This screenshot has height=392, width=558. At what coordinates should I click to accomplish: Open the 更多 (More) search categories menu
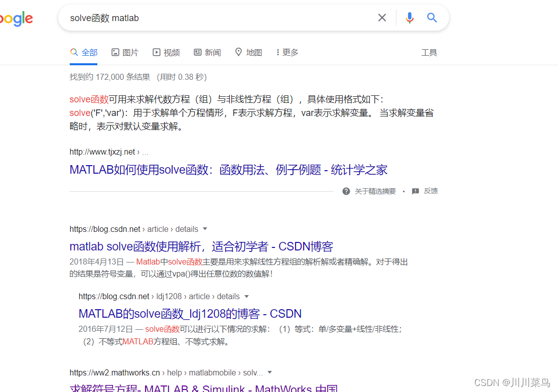(286, 52)
